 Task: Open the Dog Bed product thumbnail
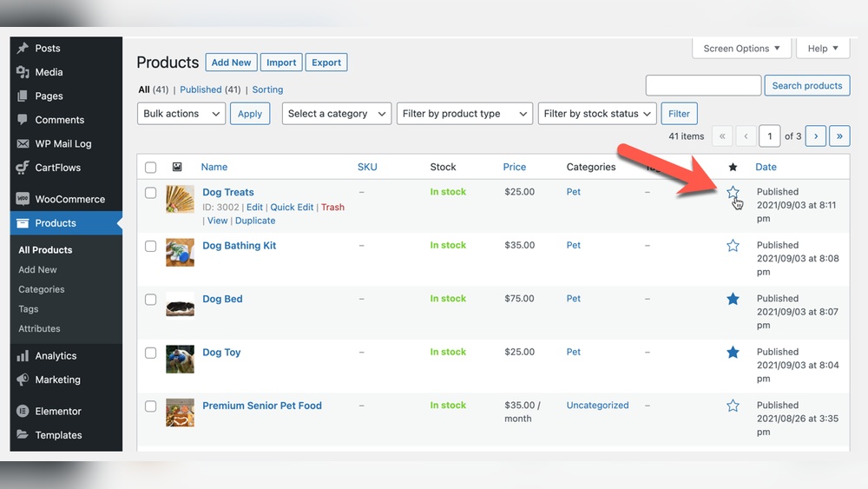180,306
